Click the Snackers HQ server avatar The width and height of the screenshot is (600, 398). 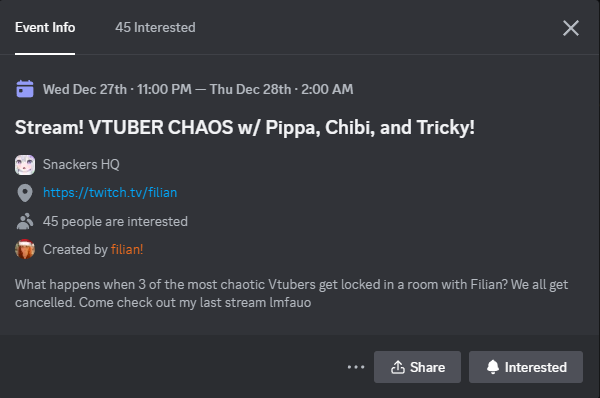coord(25,165)
